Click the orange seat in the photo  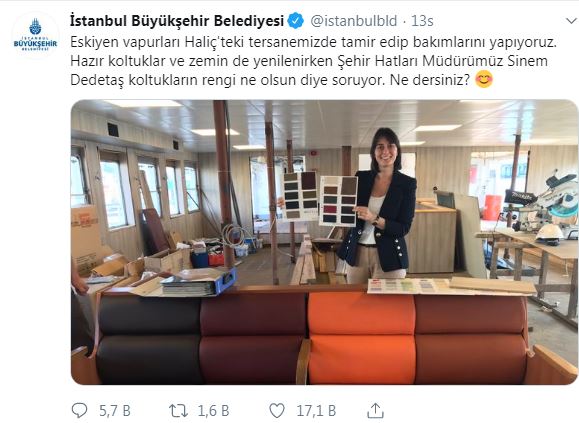click(x=362, y=338)
